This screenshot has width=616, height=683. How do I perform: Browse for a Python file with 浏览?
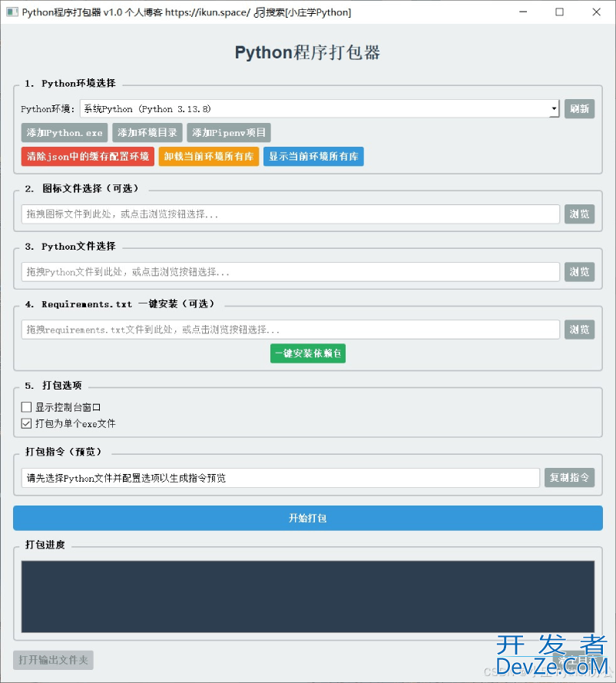[x=579, y=272]
